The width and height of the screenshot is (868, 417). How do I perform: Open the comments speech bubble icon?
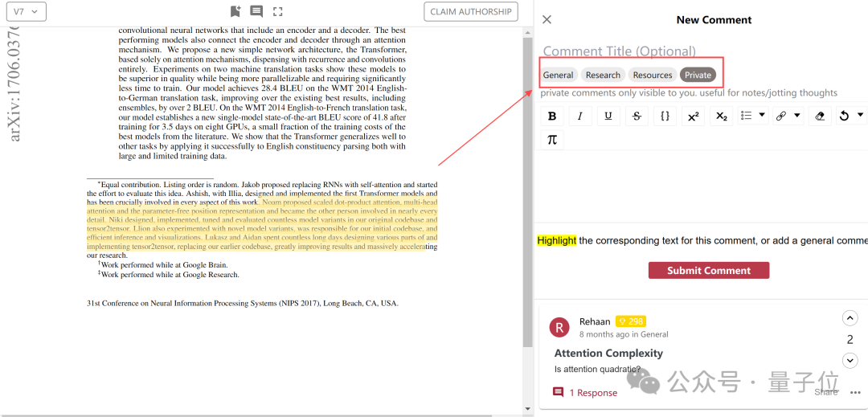click(256, 11)
